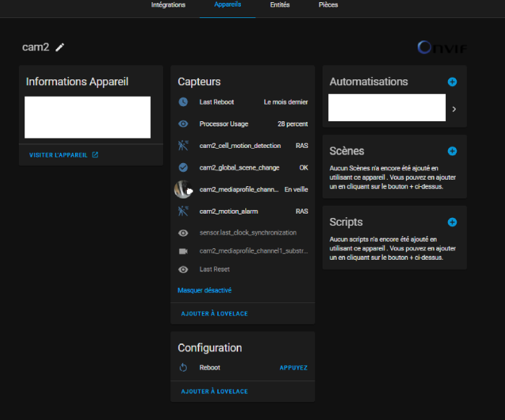This screenshot has width=505, height=420.
Task: Collapse disabled entities with Masquer désactivé
Action: (x=204, y=290)
